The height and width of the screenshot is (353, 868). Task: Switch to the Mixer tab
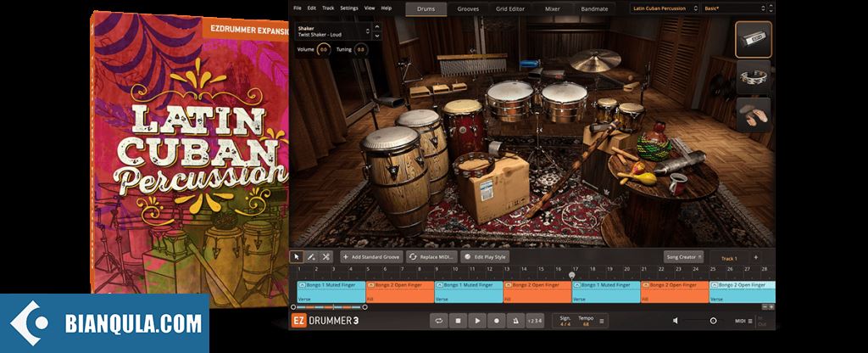552,8
